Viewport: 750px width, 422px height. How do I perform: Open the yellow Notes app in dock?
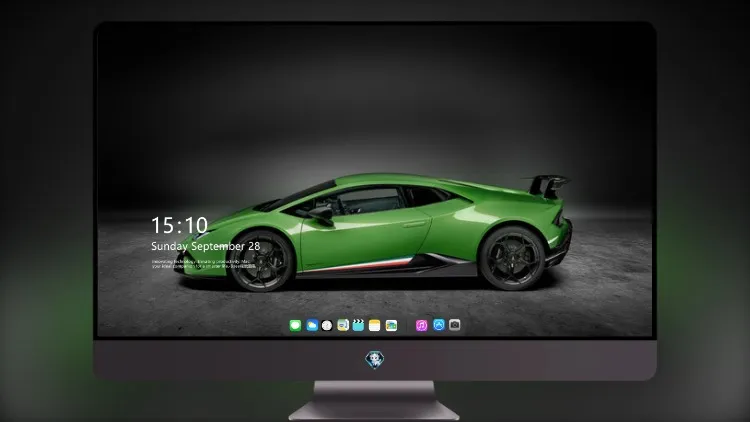point(375,325)
